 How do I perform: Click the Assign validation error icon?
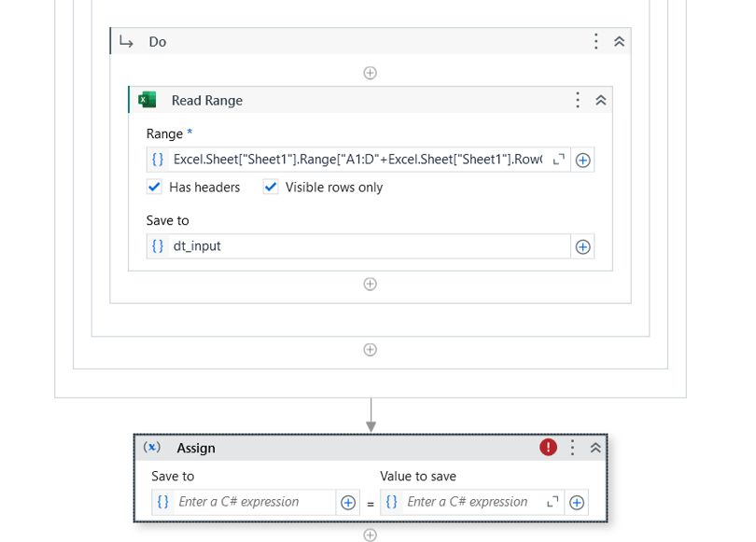(x=548, y=447)
